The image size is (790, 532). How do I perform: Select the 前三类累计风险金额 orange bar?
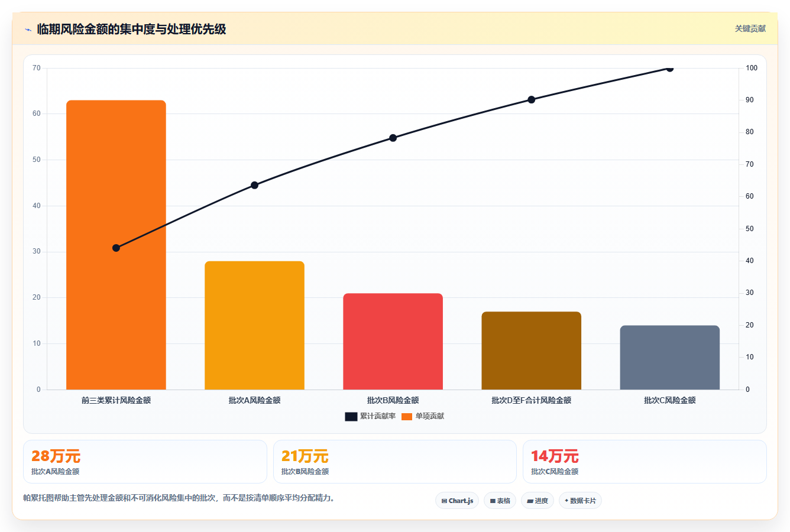pyautogui.click(x=116, y=245)
